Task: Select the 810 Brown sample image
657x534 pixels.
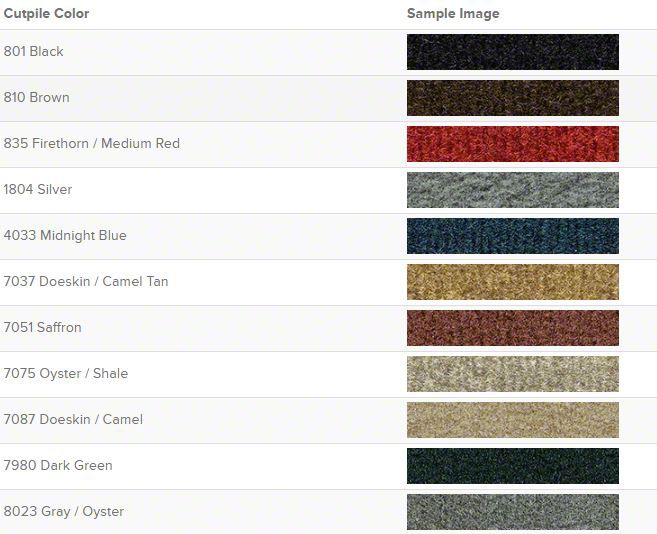Action: point(512,98)
